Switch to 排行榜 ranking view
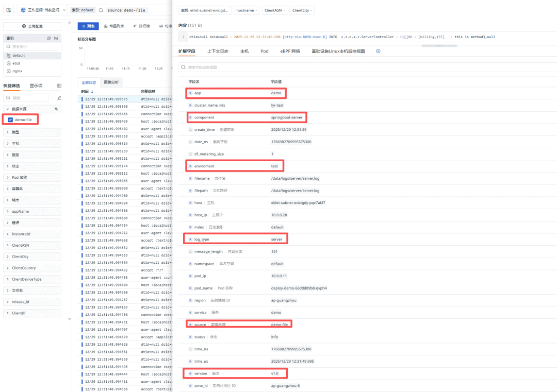The width and height of the screenshot is (557, 392). tap(142, 26)
